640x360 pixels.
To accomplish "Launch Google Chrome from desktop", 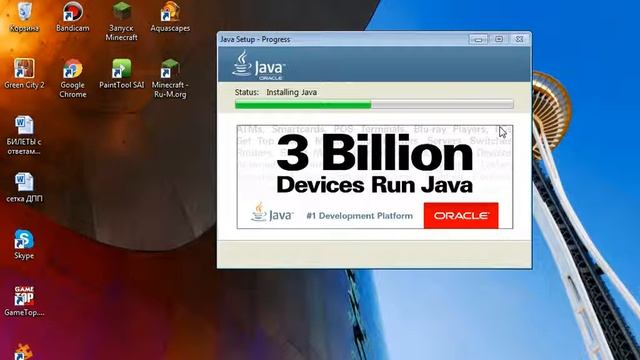I will [x=73, y=78].
